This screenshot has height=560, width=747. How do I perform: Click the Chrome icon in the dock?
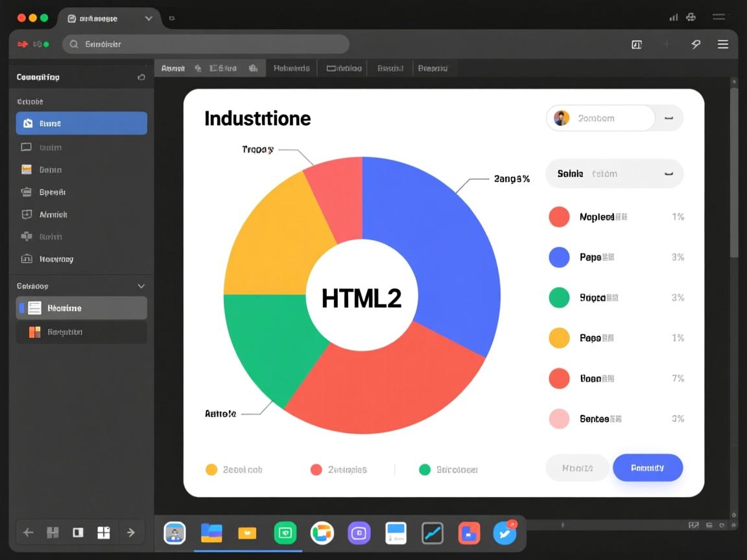click(x=322, y=533)
